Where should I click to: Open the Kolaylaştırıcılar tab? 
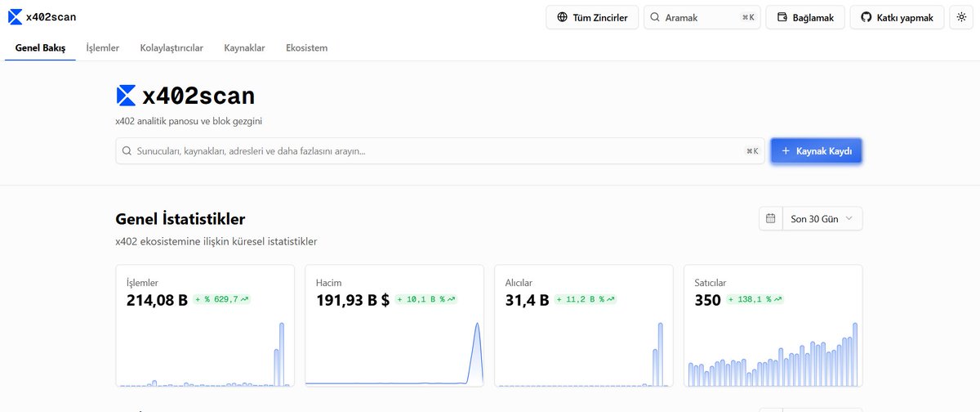click(171, 48)
